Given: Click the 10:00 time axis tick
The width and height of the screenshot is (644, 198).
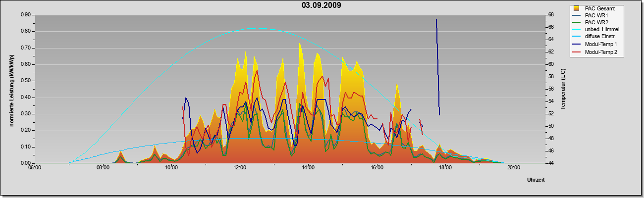Looking at the screenshot, I should pos(171,168).
